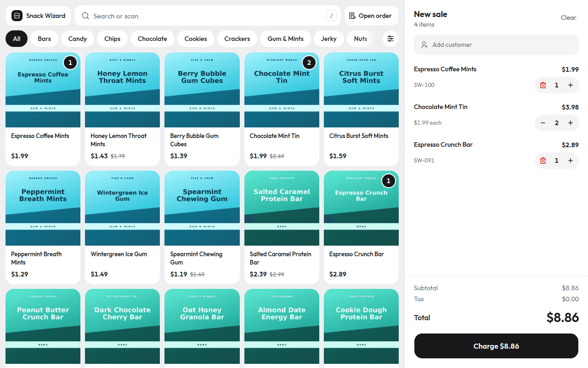This screenshot has width=588, height=368.
Task: Open the category filter settings icon
Action: [x=390, y=39]
